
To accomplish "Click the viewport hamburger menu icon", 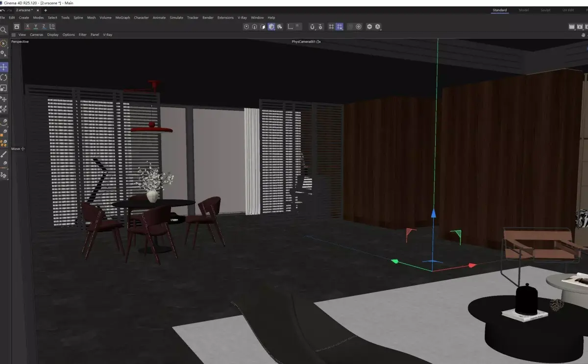I will (x=14, y=35).
